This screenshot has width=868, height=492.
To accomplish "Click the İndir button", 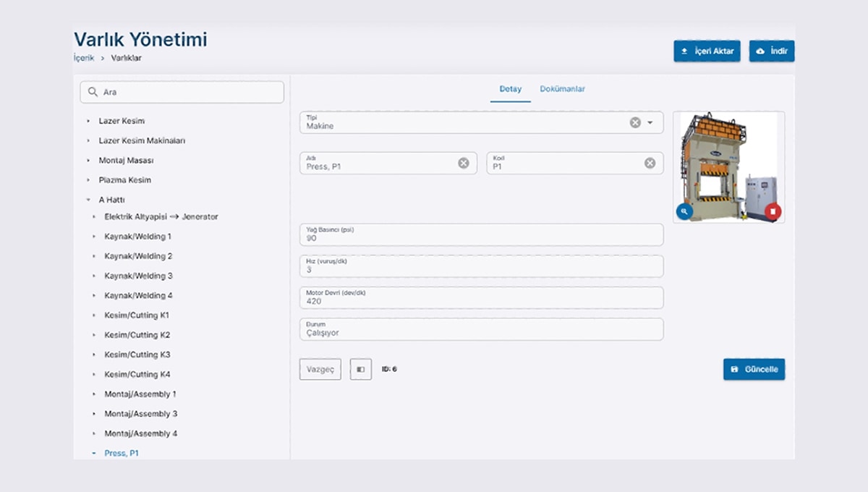I will [772, 51].
